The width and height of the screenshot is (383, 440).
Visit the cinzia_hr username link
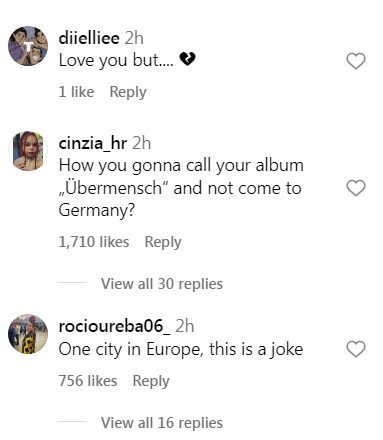click(x=93, y=144)
